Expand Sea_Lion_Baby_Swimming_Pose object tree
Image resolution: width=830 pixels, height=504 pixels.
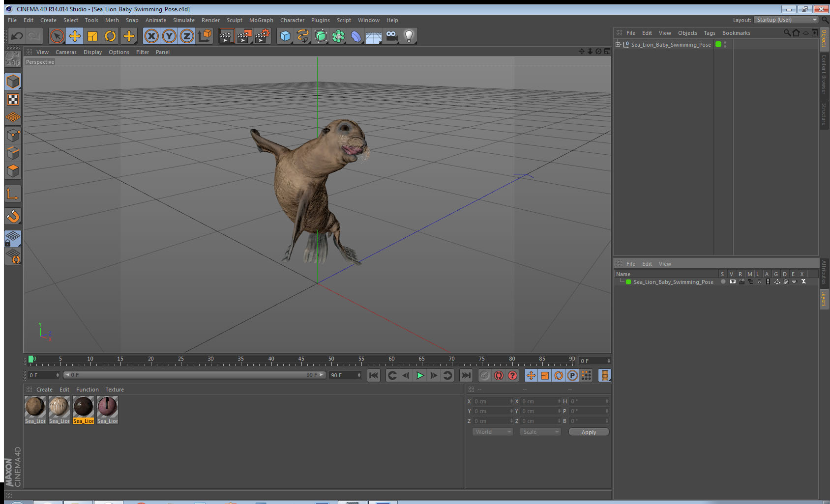pyautogui.click(x=618, y=44)
